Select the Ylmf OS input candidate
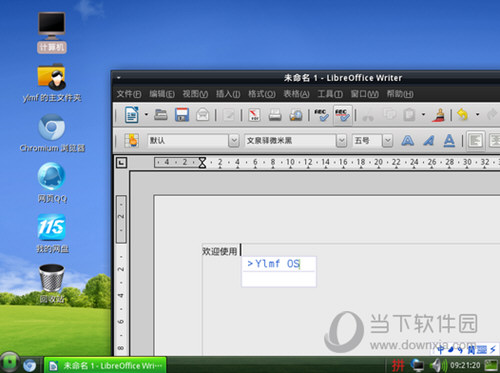The height and width of the screenshot is (373, 500). tap(274, 264)
